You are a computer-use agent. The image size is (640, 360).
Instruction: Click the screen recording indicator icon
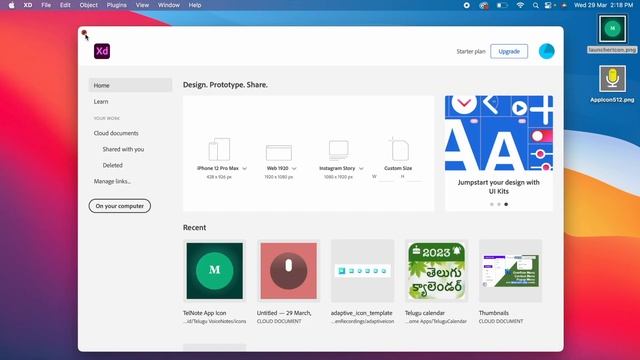pyautogui.click(x=467, y=5)
